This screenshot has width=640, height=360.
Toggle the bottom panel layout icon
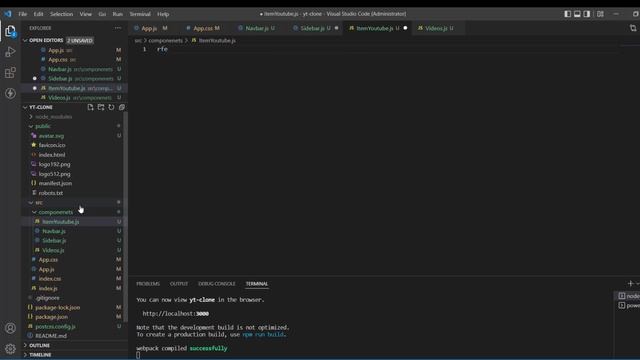coord(577,14)
